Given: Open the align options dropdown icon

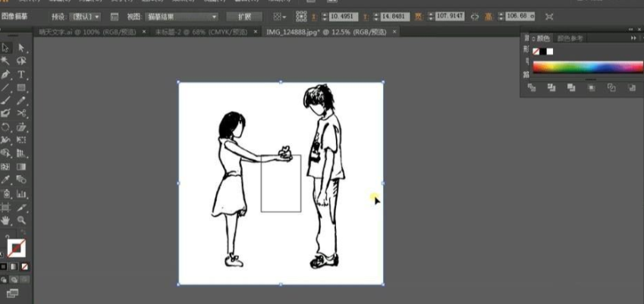Looking at the screenshot, I should [280, 17].
